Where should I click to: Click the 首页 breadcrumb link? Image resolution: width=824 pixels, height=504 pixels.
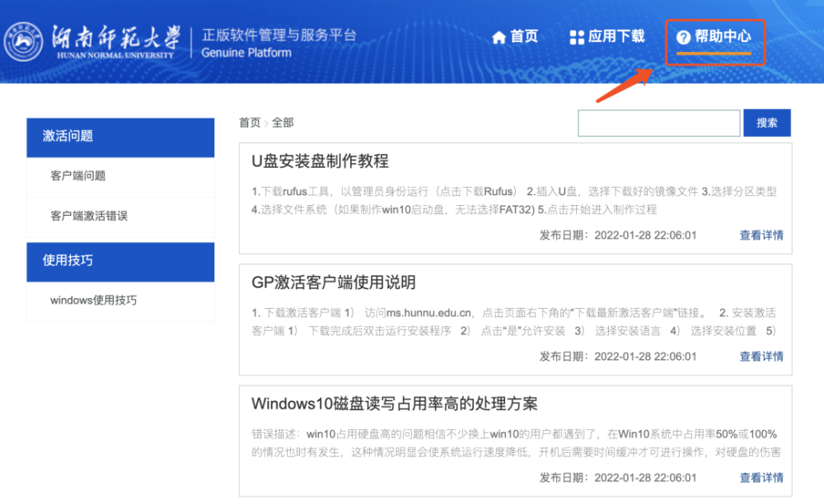(x=250, y=123)
